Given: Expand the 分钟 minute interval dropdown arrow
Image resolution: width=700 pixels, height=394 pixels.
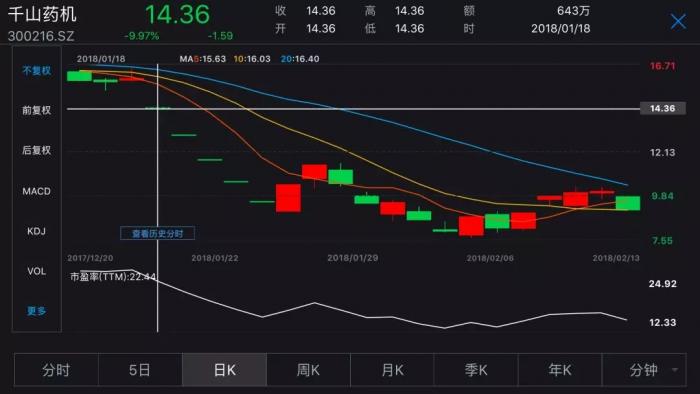Looking at the screenshot, I should point(675,370).
